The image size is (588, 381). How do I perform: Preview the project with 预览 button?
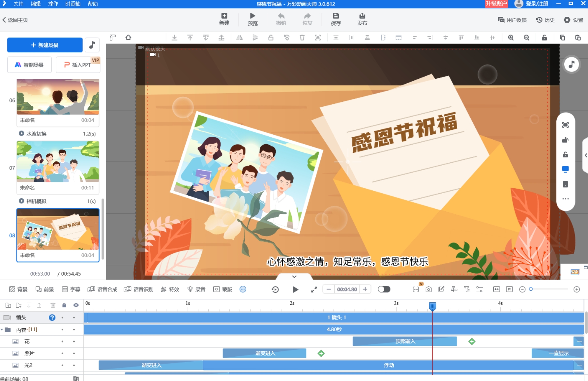click(252, 19)
